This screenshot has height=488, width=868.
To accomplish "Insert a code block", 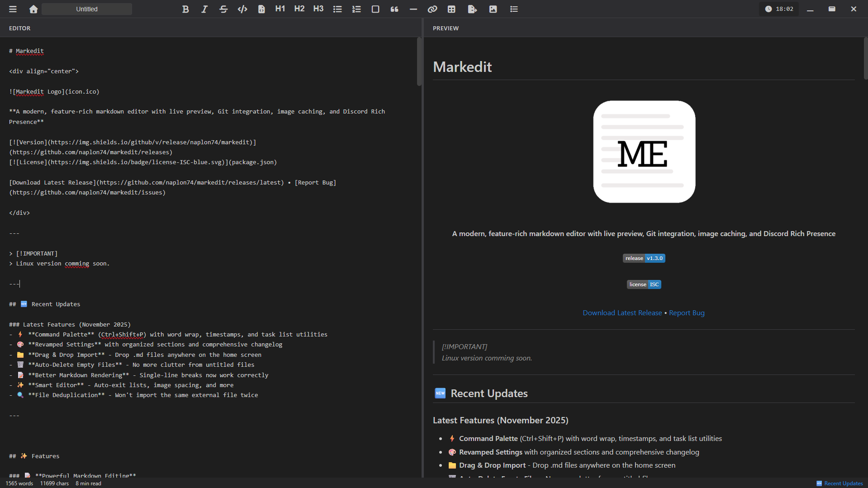I will (261, 9).
